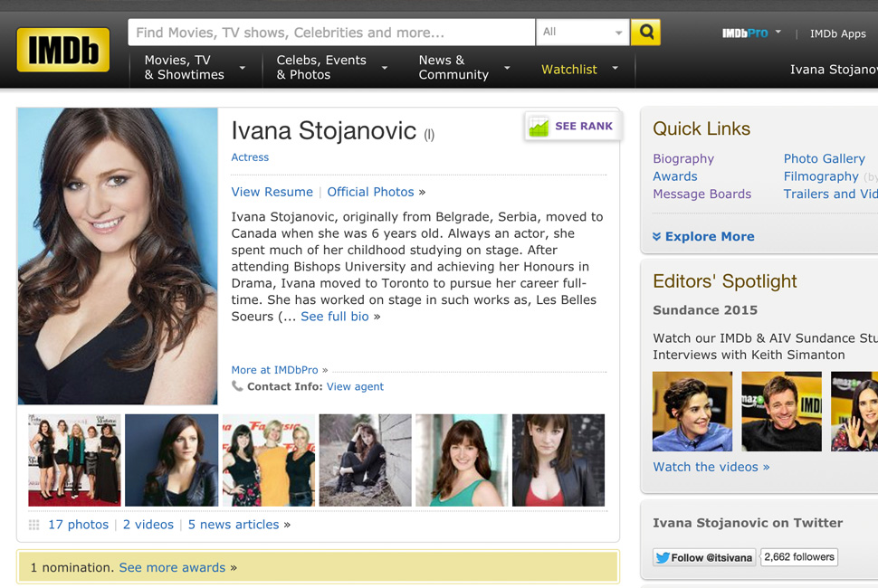
Task: Open IMDb Apps in the top bar
Action: pyautogui.click(x=837, y=33)
